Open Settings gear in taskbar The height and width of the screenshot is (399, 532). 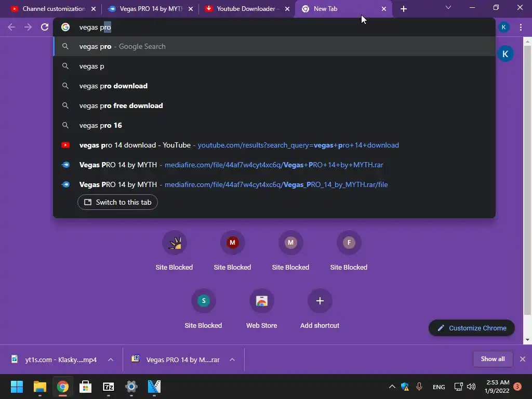131,387
